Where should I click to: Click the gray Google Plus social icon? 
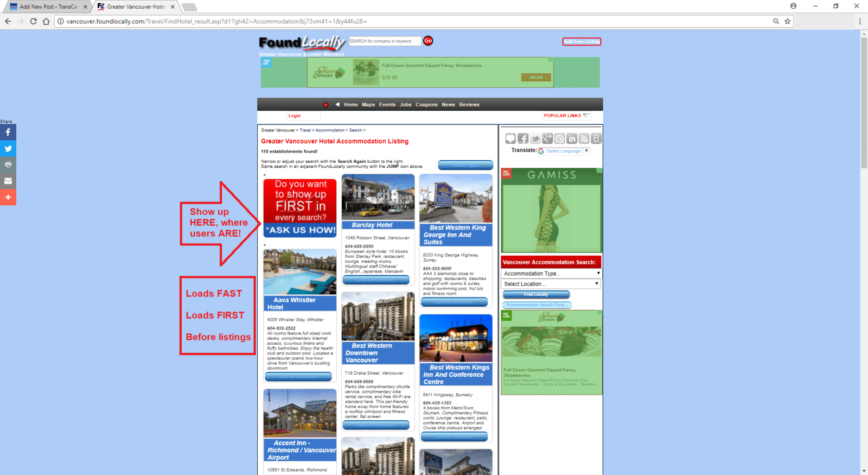point(547,138)
